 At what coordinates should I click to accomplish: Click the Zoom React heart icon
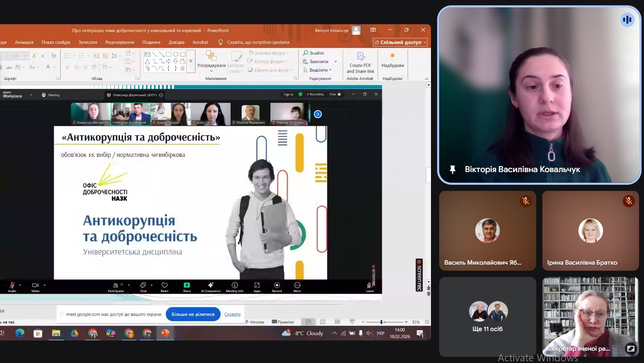coord(165,285)
